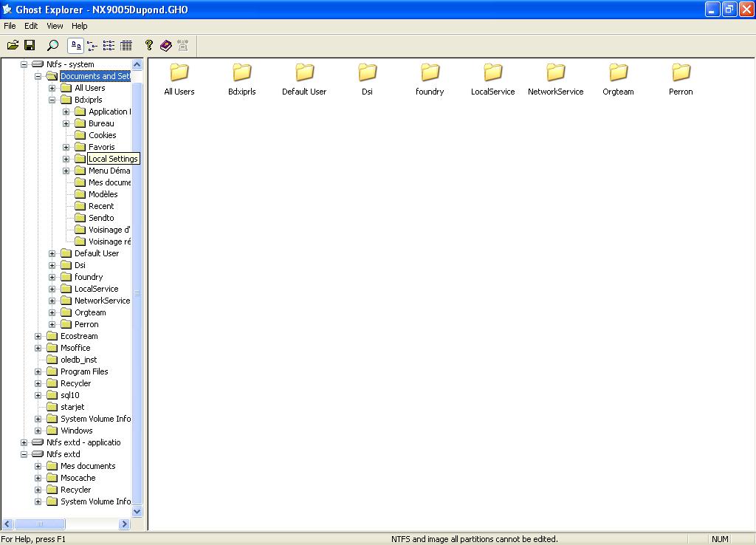Select the Bdxiprls folder icon in right pane

pos(242,72)
